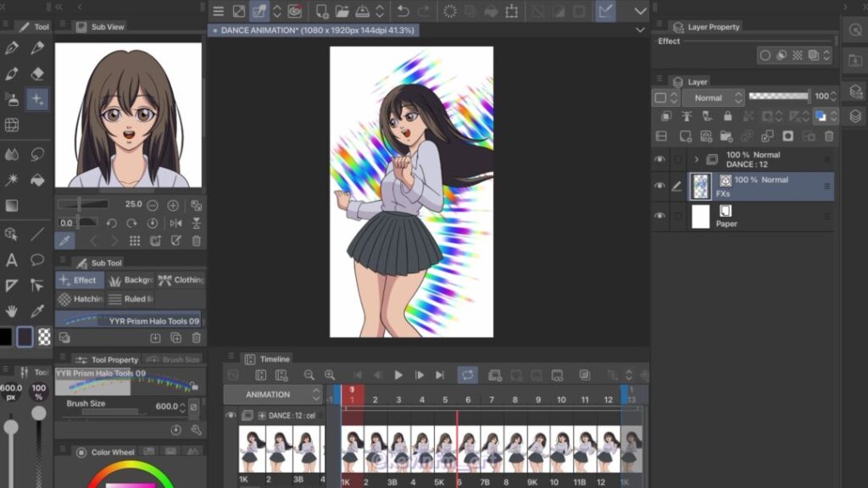Viewport: 868px width, 488px height.
Task: Delete the selected layer with trash icon
Action: pyautogui.click(x=829, y=136)
